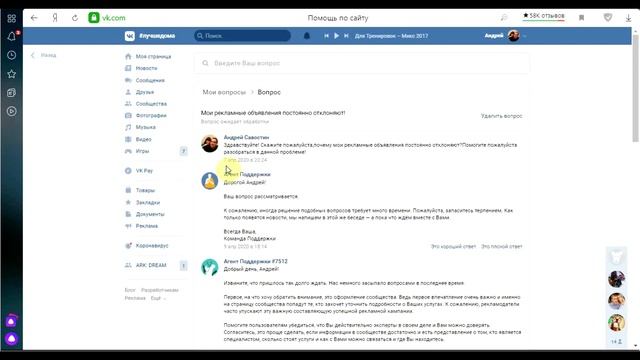Skip to next music track
Image resolution: width=640 pixels, height=360 pixels.
coord(346,36)
